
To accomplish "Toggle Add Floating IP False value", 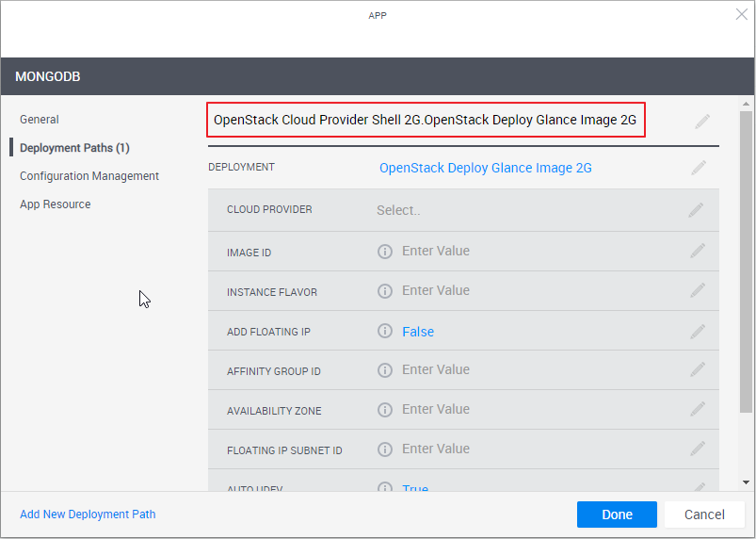I will click(418, 332).
